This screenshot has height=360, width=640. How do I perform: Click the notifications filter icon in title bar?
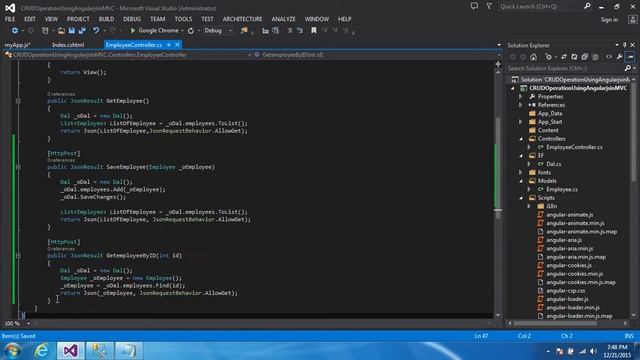click(489, 6)
